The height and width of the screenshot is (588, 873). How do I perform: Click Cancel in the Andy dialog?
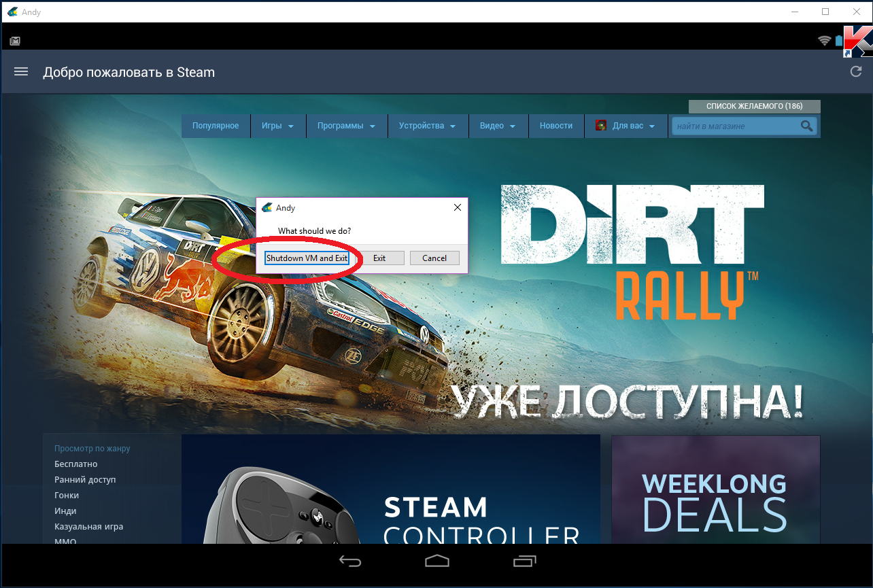(434, 258)
